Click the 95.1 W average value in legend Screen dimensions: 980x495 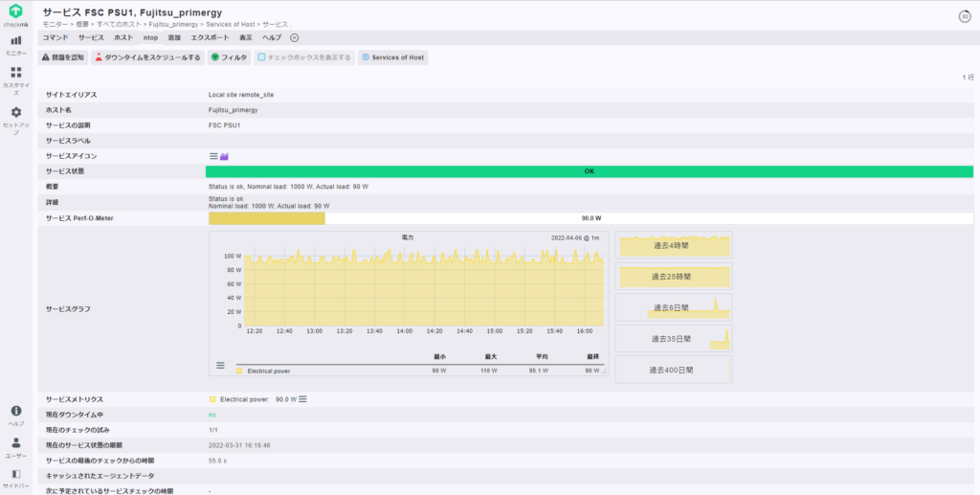[539, 371]
